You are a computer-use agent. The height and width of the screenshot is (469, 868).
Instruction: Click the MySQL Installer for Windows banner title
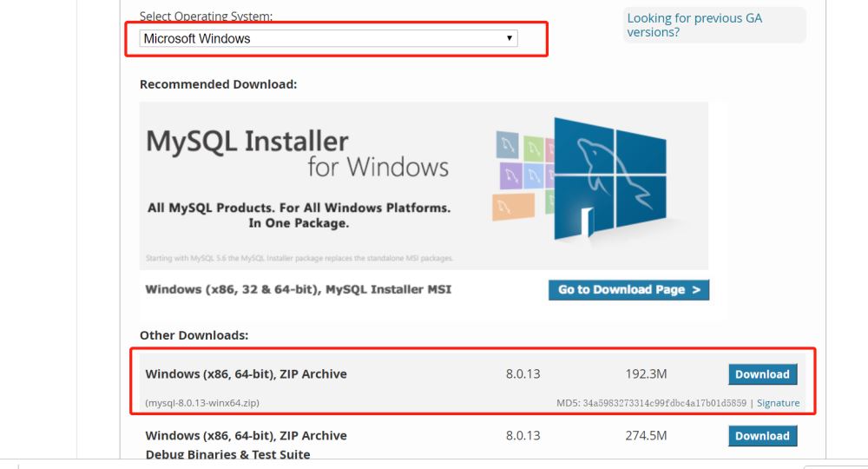click(297, 153)
